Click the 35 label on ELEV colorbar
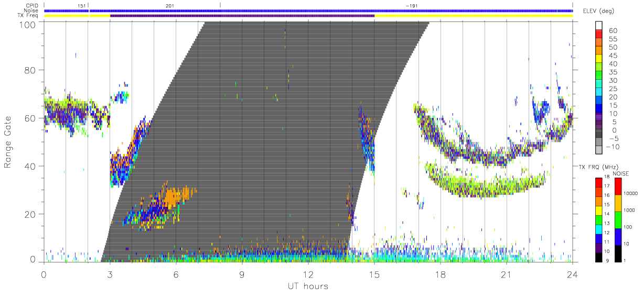The height and width of the screenshot is (297, 644). (613, 72)
